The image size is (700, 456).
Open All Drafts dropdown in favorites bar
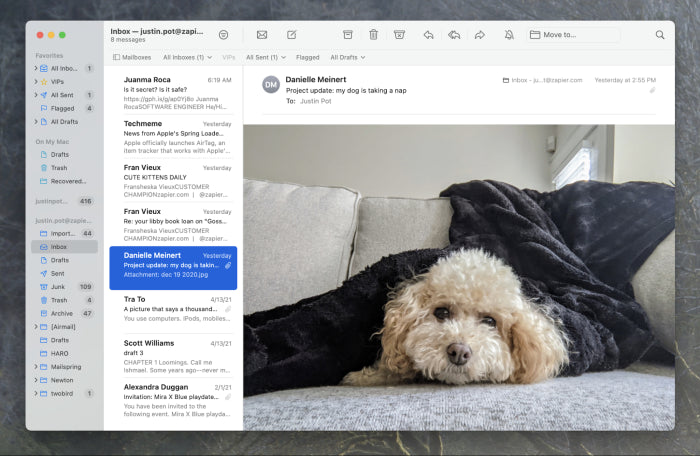[x=348, y=57]
